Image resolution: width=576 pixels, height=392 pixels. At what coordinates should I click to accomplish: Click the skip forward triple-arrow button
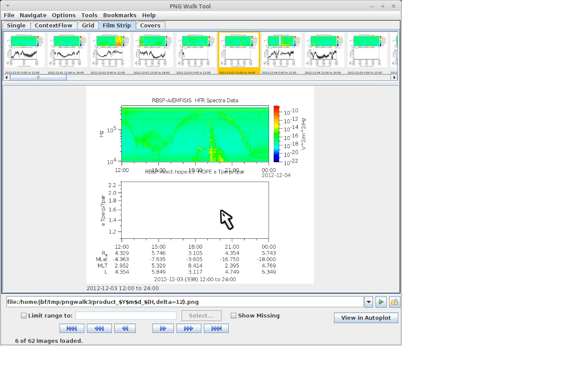[x=188, y=328]
